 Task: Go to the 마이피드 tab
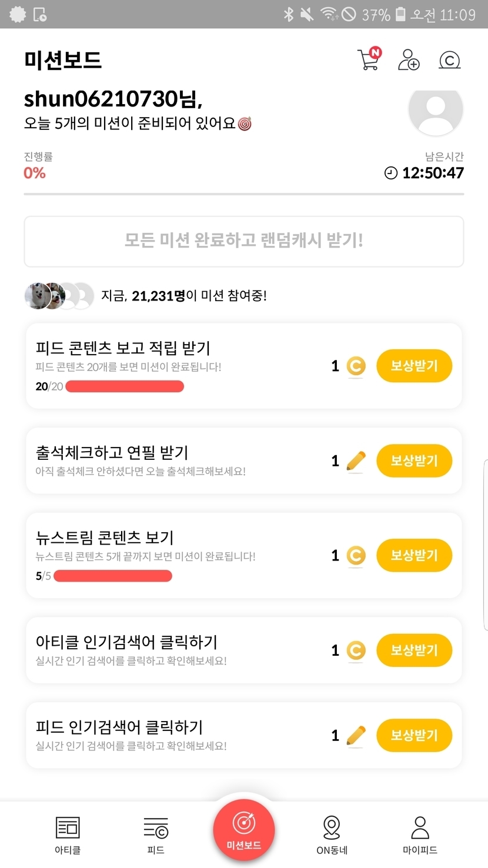click(420, 834)
